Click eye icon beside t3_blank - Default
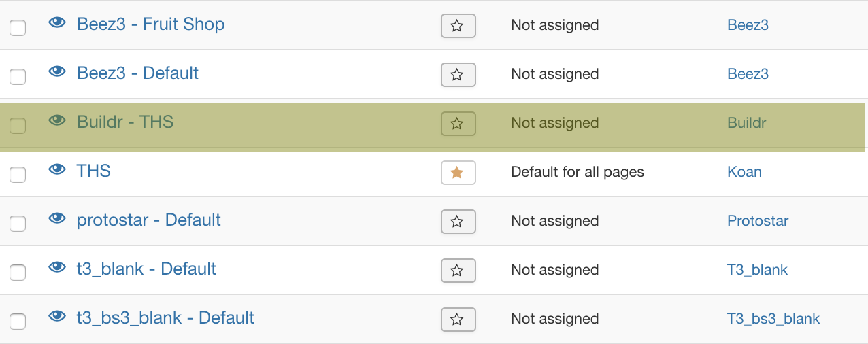868x344 pixels. [x=57, y=268]
